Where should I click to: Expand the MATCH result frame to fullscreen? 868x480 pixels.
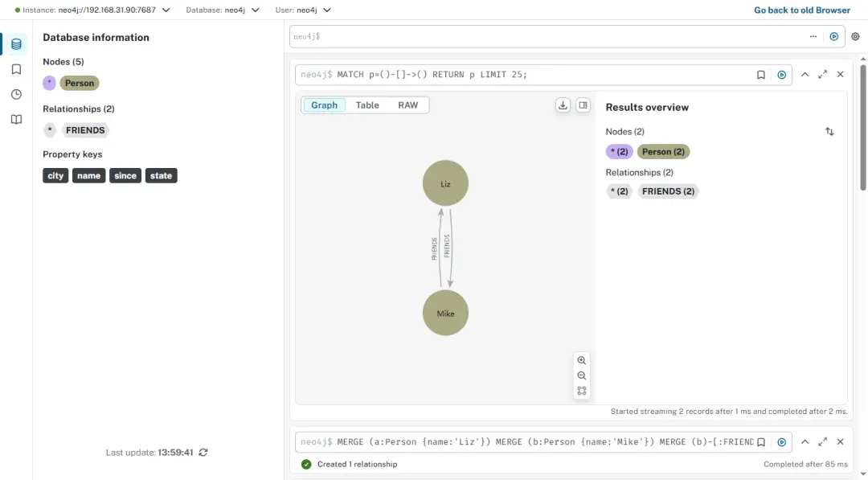pos(823,74)
